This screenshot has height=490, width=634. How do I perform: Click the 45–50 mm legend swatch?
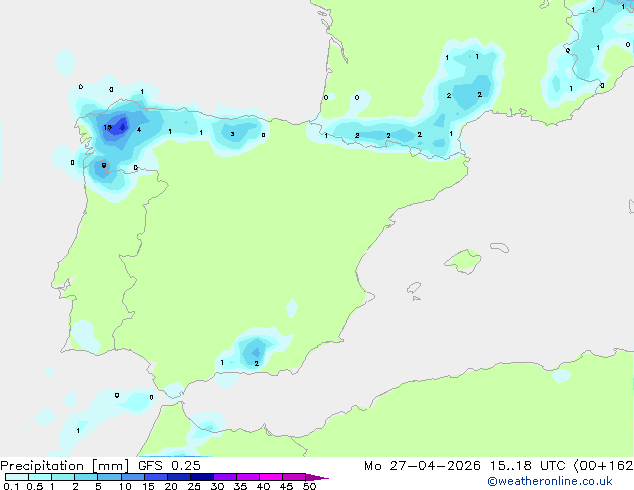[x=294, y=477]
